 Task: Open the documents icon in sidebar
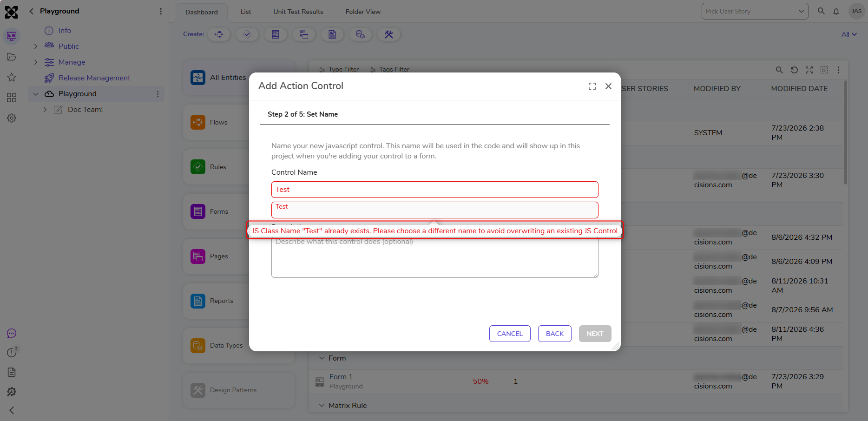coord(12,372)
